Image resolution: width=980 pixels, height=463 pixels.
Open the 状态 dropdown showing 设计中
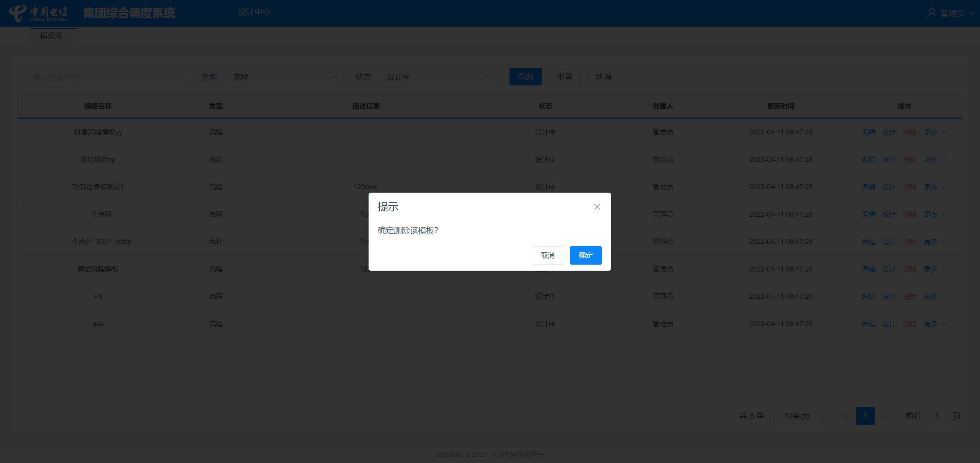(x=438, y=77)
